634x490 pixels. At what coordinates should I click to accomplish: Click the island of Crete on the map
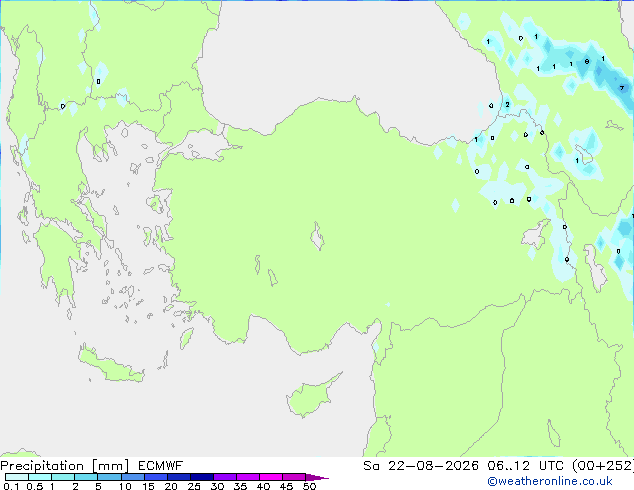tap(109, 365)
